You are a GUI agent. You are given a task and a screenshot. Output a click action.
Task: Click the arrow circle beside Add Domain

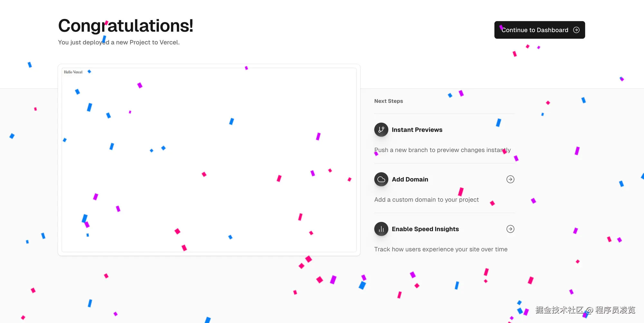click(x=510, y=179)
